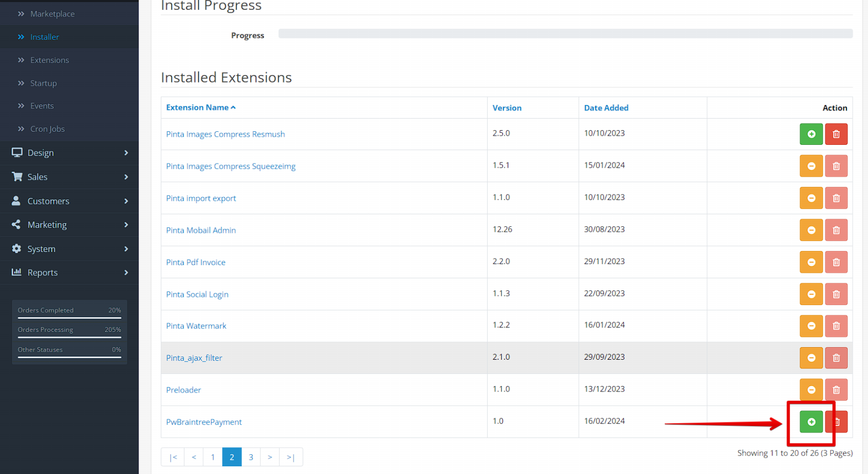Screen dimensions: 868x474
Task: Click System gear icon in sidebar
Action: (x=16, y=248)
